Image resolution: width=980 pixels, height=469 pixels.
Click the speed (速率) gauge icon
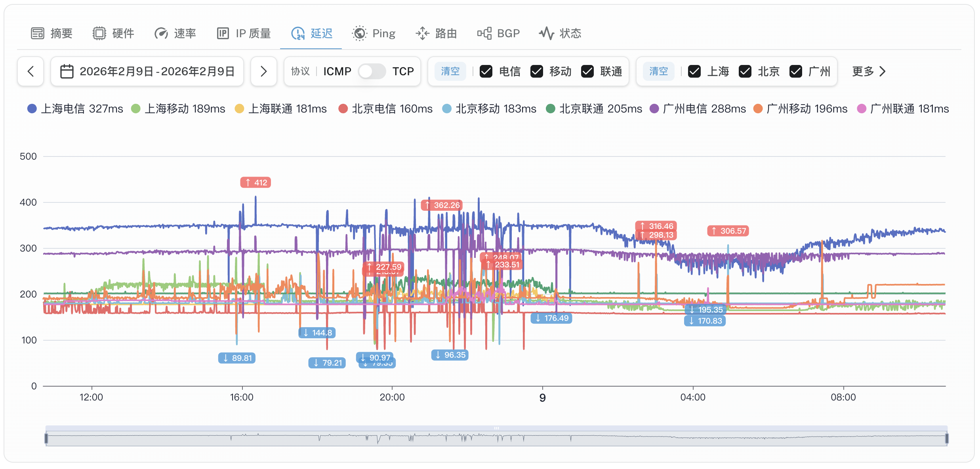click(161, 33)
